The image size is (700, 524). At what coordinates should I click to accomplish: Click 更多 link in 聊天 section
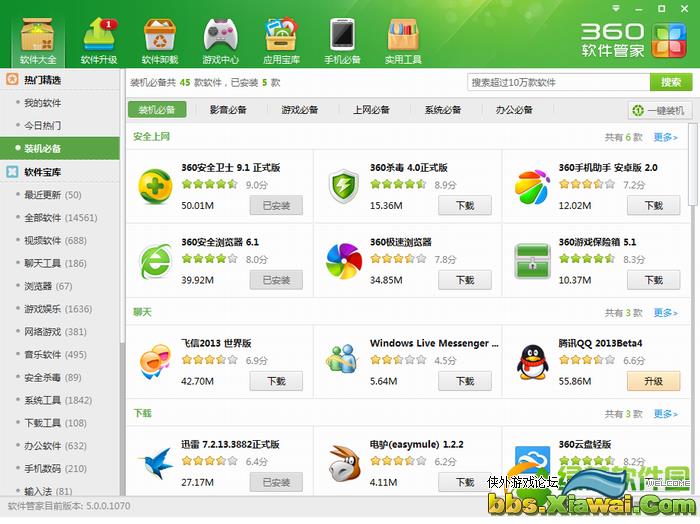pyautogui.click(x=665, y=312)
